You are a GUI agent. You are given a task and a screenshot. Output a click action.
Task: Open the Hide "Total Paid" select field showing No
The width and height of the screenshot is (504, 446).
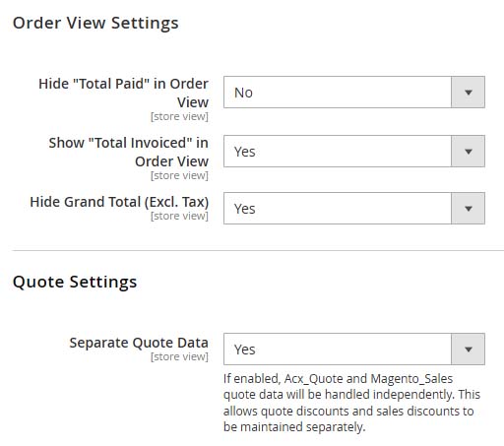point(354,93)
